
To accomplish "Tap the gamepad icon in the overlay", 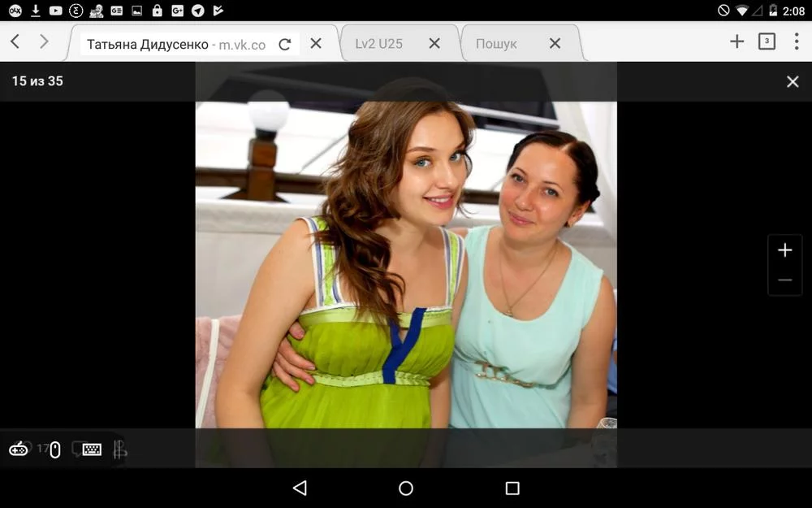I will [x=18, y=449].
